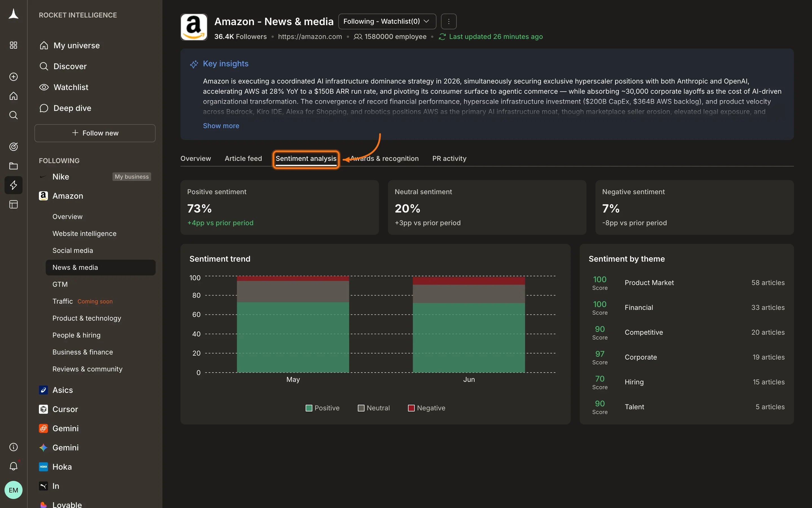Click the Negative sentiment 7% card
The image size is (812, 508).
point(694,207)
